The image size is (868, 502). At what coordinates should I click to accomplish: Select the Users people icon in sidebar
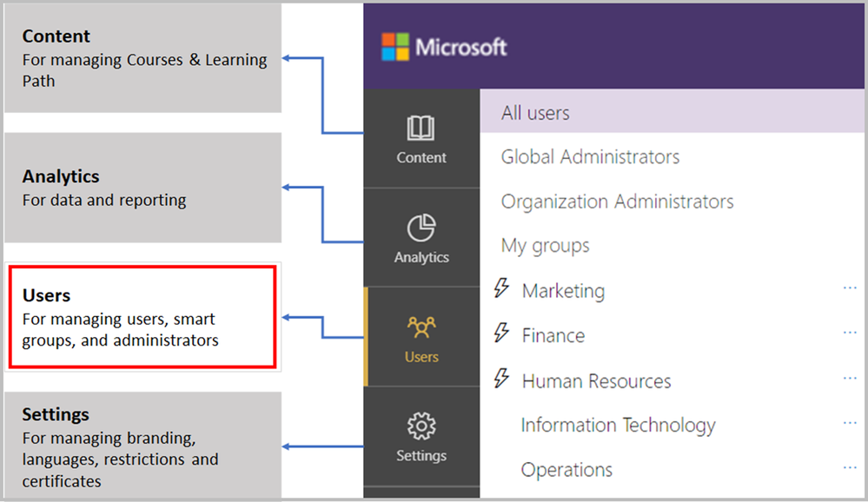coord(421,327)
